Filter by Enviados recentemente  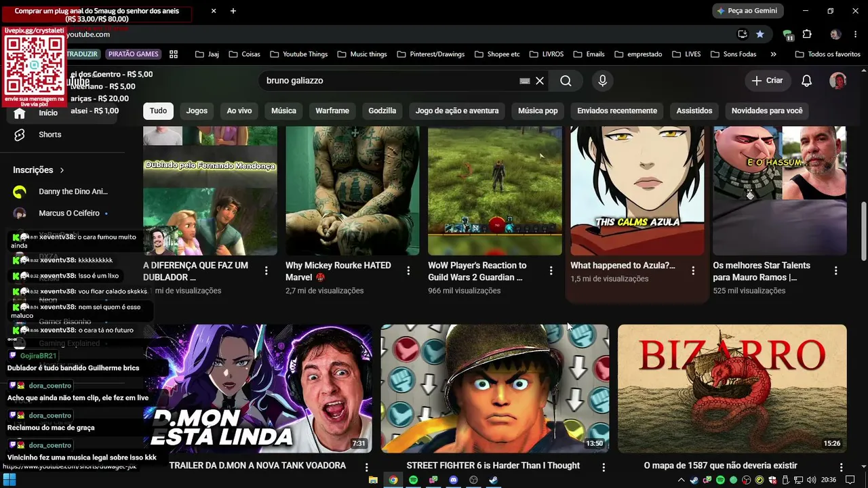pyautogui.click(x=617, y=110)
